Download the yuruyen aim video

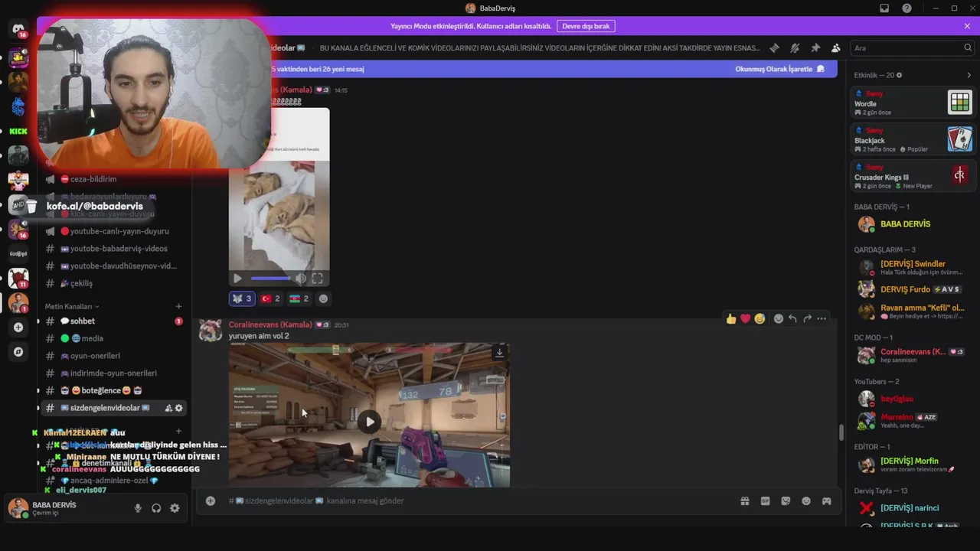click(x=499, y=352)
